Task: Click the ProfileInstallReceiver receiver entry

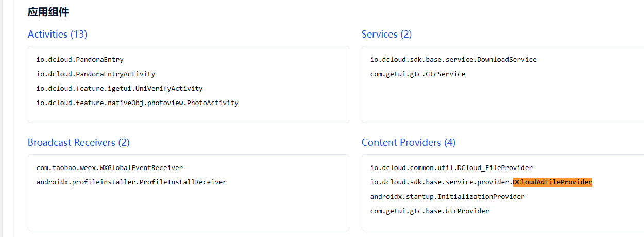Action: point(131,182)
